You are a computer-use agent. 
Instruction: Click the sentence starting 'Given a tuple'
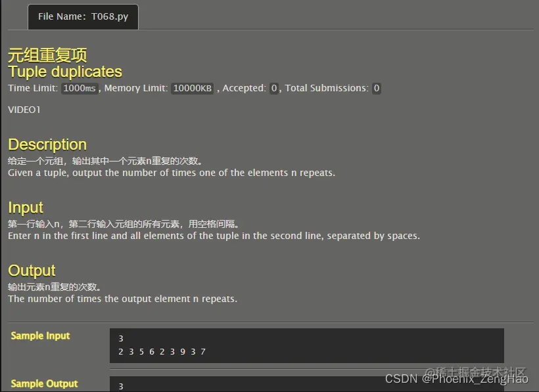coord(172,173)
